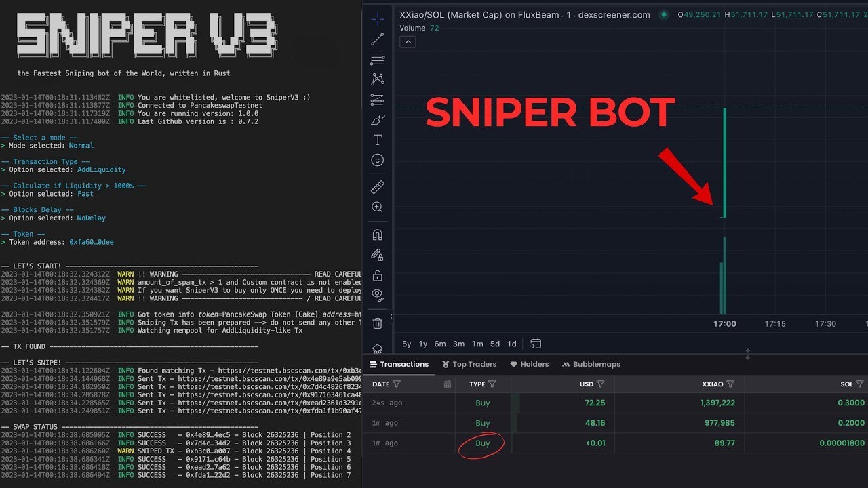Set chart range to 1y
The image size is (868, 488).
[x=423, y=344]
